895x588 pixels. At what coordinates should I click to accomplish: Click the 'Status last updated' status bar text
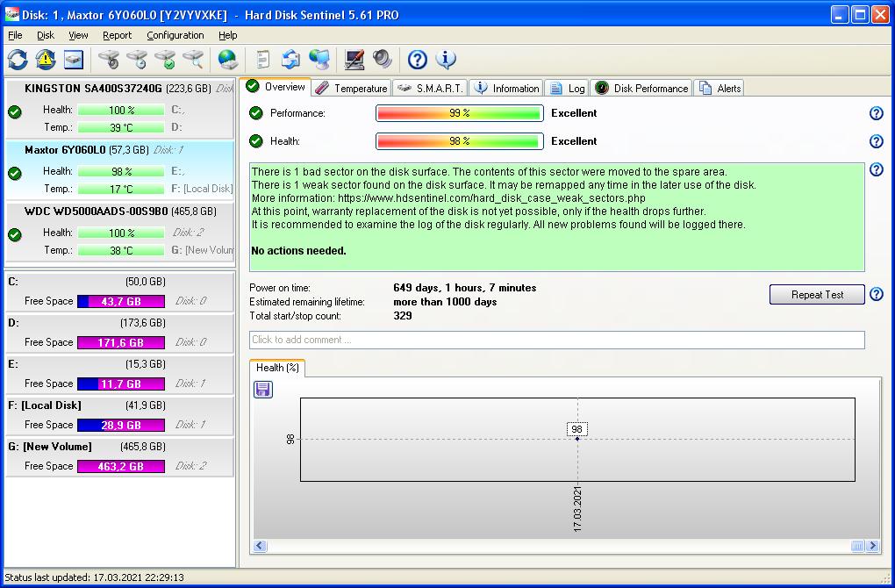tap(94, 577)
